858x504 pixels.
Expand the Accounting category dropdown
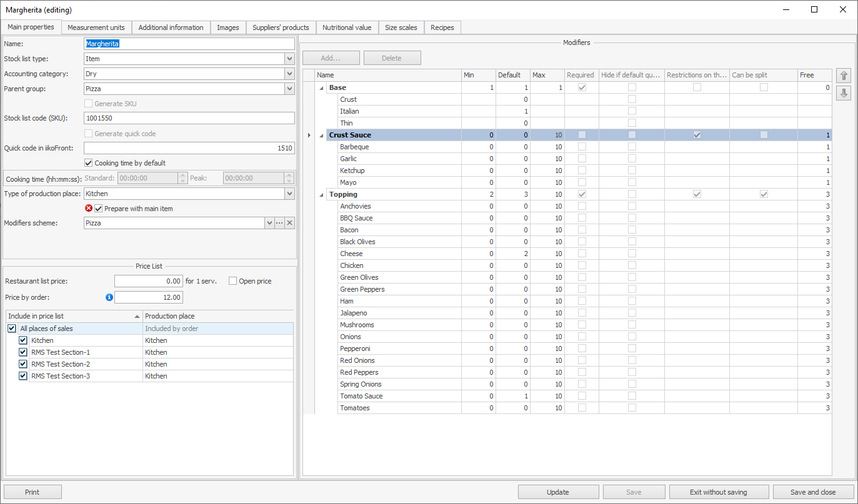(x=289, y=74)
